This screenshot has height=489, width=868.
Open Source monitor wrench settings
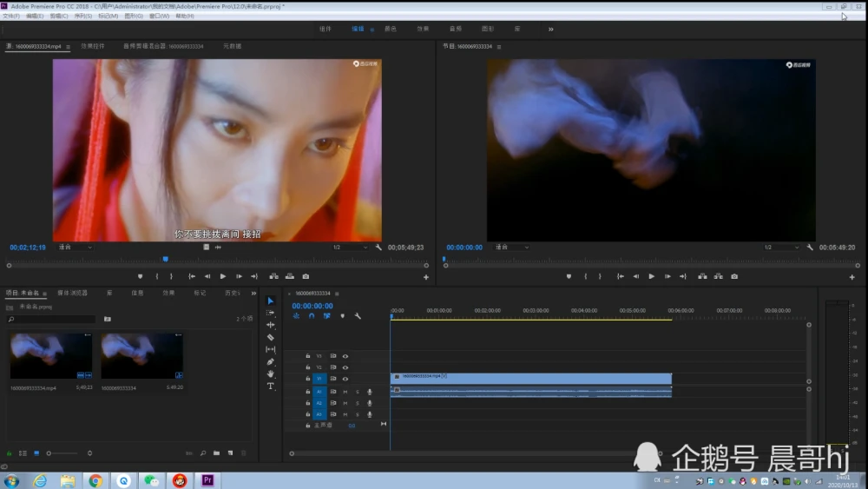pos(378,248)
